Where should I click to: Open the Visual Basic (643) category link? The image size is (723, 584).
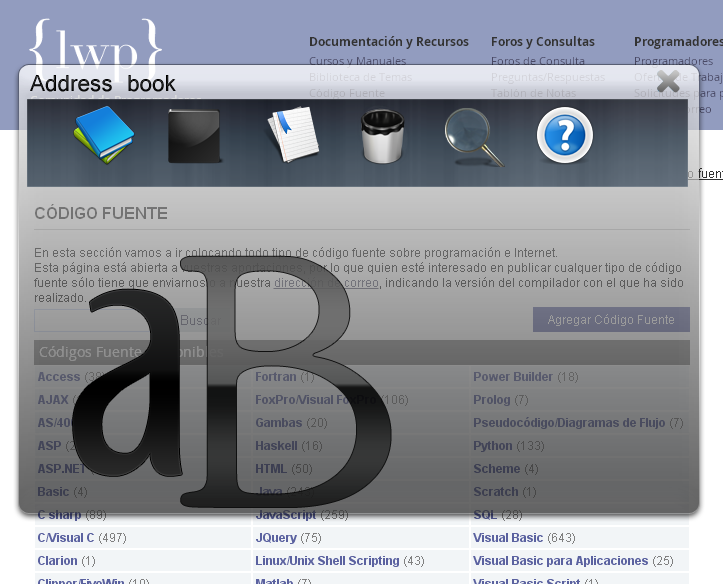(x=508, y=538)
